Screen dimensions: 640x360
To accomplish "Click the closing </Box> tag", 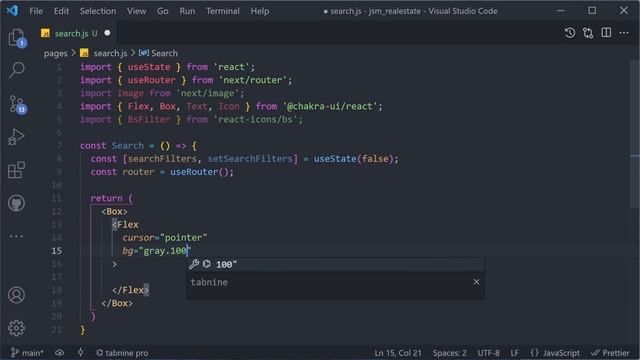I will pos(117,303).
